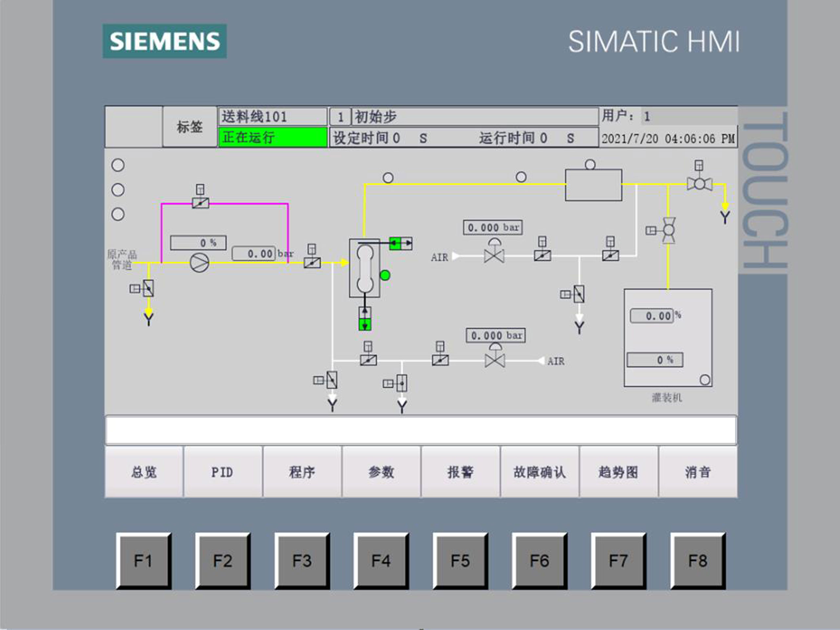This screenshot has height=630, width=840.
Task: Click the drain valve under 原产品管道 line
Action: [148, 289]
